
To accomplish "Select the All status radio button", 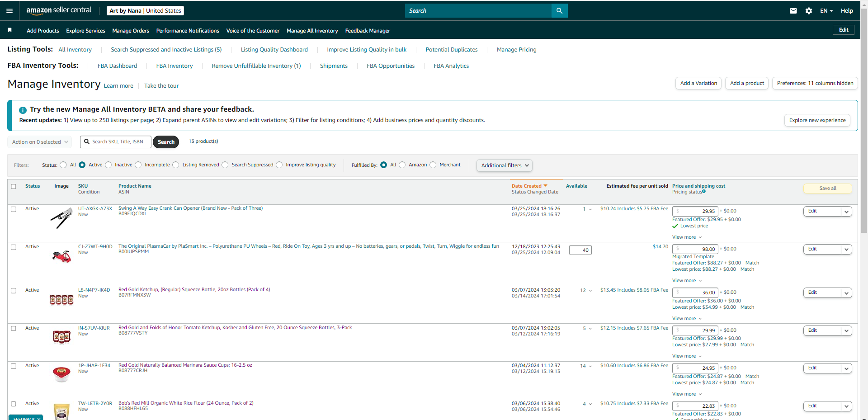I will [x=63, y=165].
